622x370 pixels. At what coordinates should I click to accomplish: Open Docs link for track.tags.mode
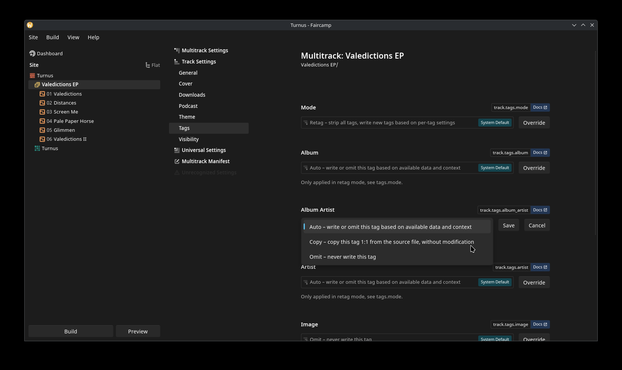pos(540,107)
